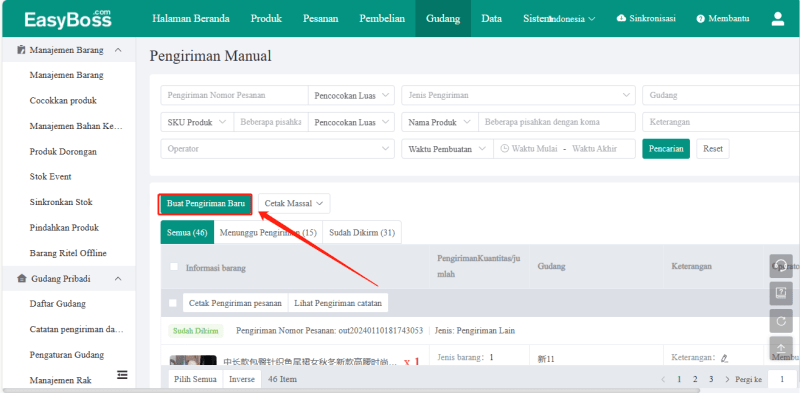Click the Buat Pengiriman Baru button
The width and height of the screenshot is (800, 393).
[x=206, y=203]
